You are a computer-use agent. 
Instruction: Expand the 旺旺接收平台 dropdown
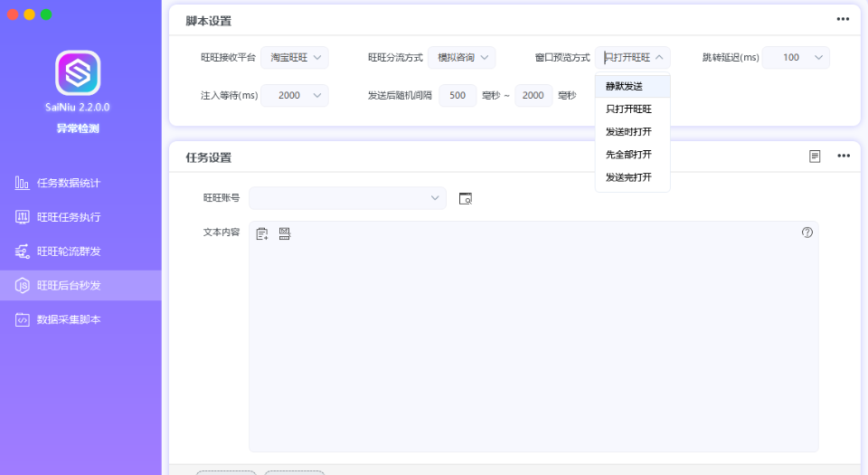[x=295, y=58]
